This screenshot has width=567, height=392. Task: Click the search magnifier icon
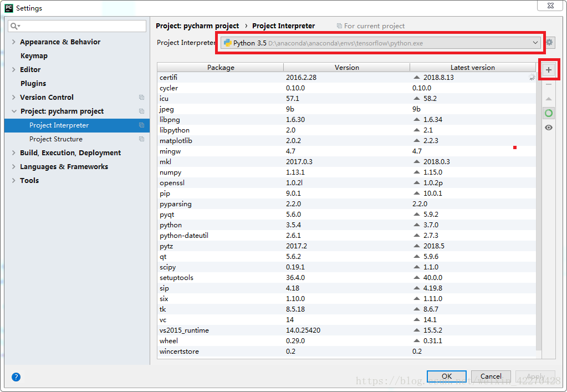15,26
